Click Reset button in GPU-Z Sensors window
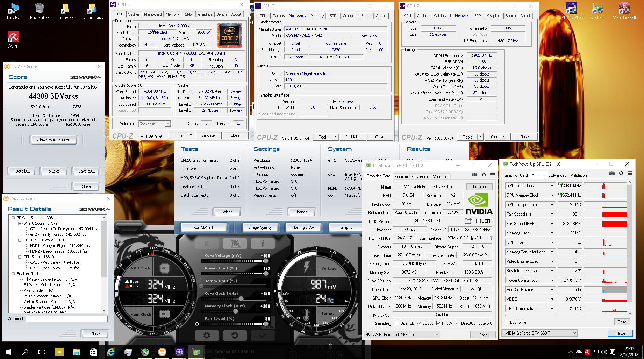Image resolution: width=644 pixels, height=359 pixels. tap(622, 322)
